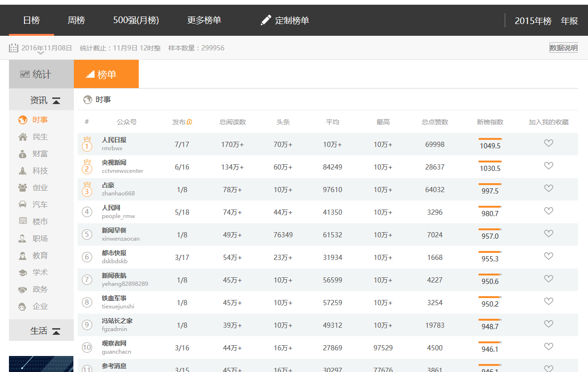Open the 500强(月榜) tab
The height and width of the screenshot is (372, 588).
[x=136, y=20]
